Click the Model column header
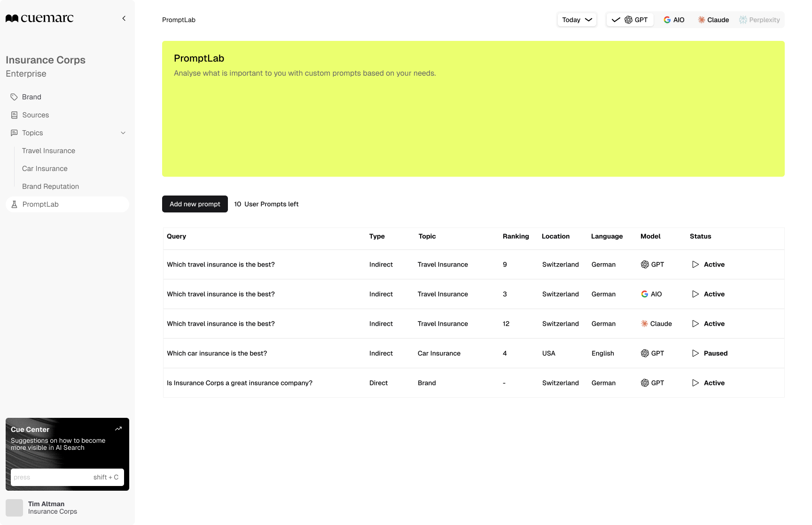Viewport: 812px width, 525px height. pos(650,236)
